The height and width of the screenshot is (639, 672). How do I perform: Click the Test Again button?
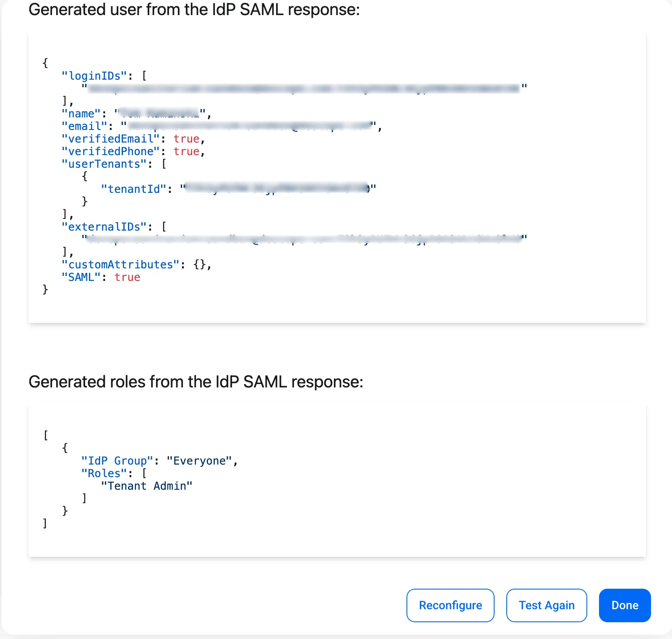point(546,605)
